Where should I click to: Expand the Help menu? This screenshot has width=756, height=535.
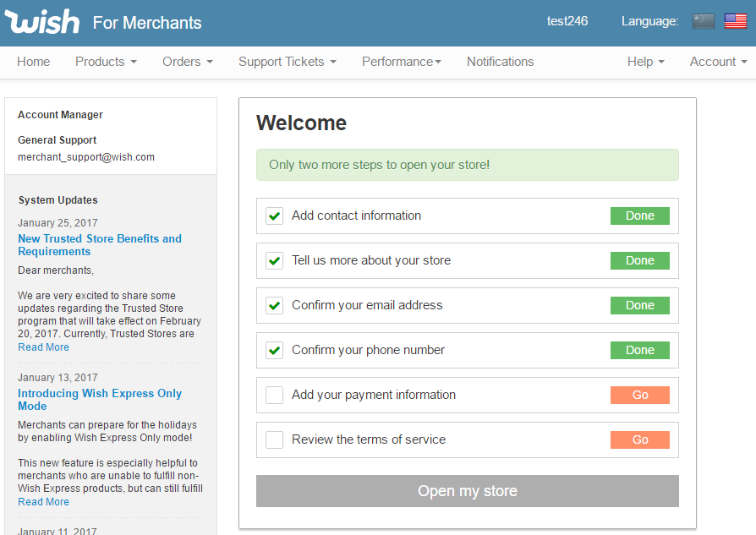[x=645, y=62]
